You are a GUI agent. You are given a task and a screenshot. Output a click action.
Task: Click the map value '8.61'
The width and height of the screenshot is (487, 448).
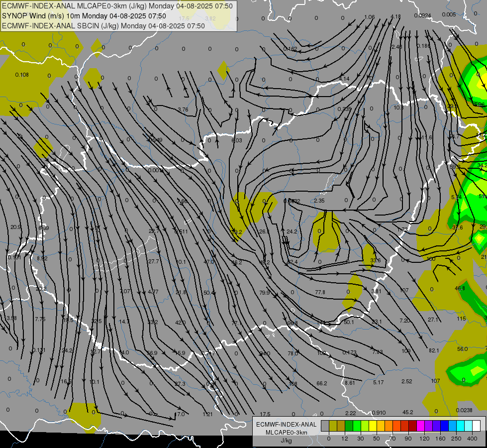coord(350,383)
